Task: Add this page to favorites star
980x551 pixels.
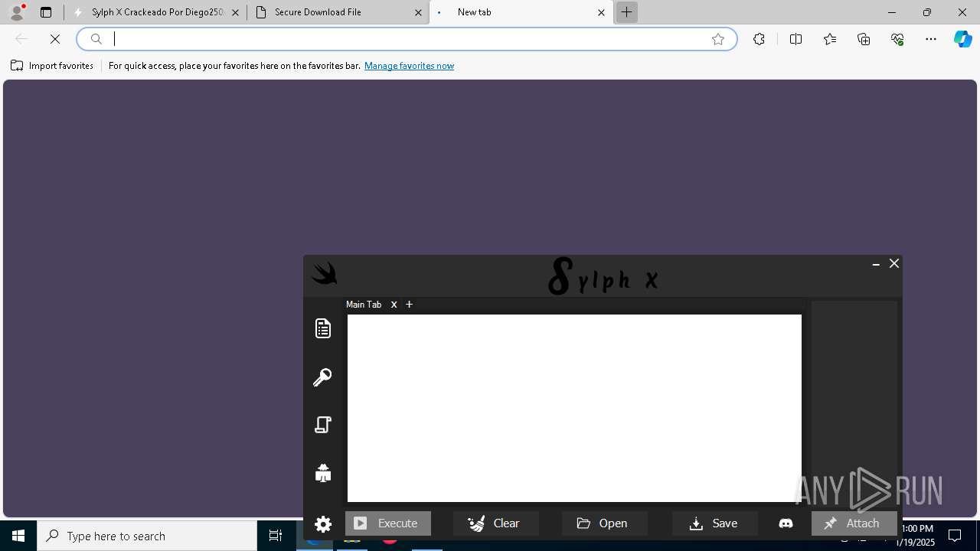Action: click(x=718, y=39)
